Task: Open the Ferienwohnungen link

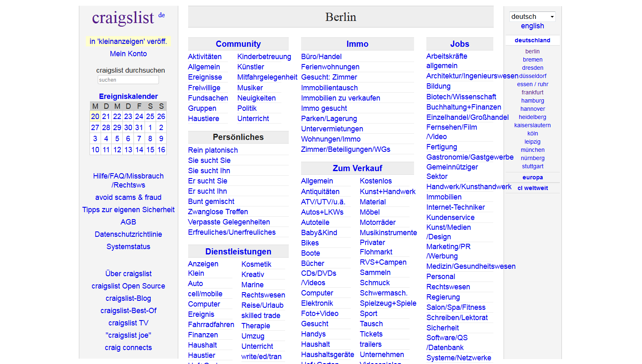Action: pyautogui.click(x=330, y=67)
